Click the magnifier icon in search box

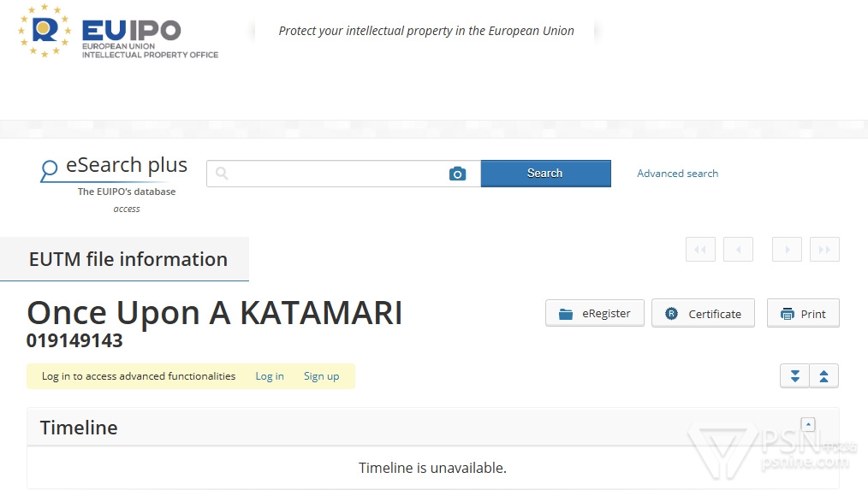(x=222, y=174)
